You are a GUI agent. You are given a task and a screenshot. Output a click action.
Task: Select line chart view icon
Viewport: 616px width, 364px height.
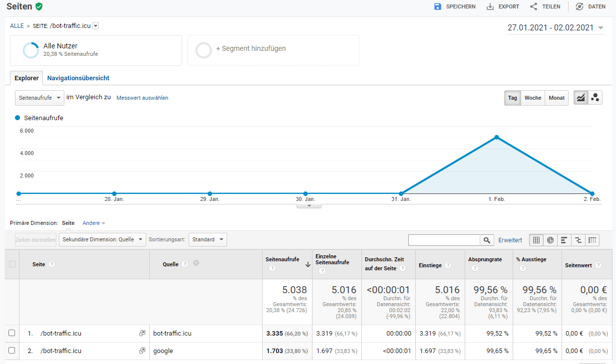(581, 98)
